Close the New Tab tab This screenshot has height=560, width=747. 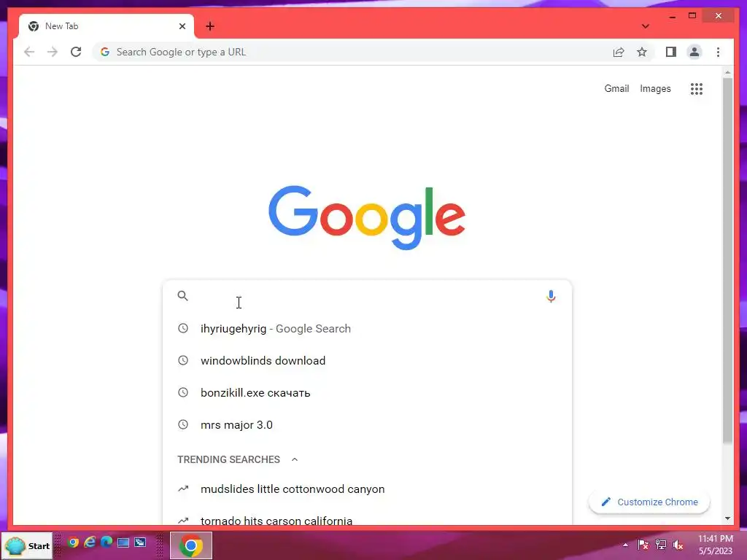click(x=182, y=26)
